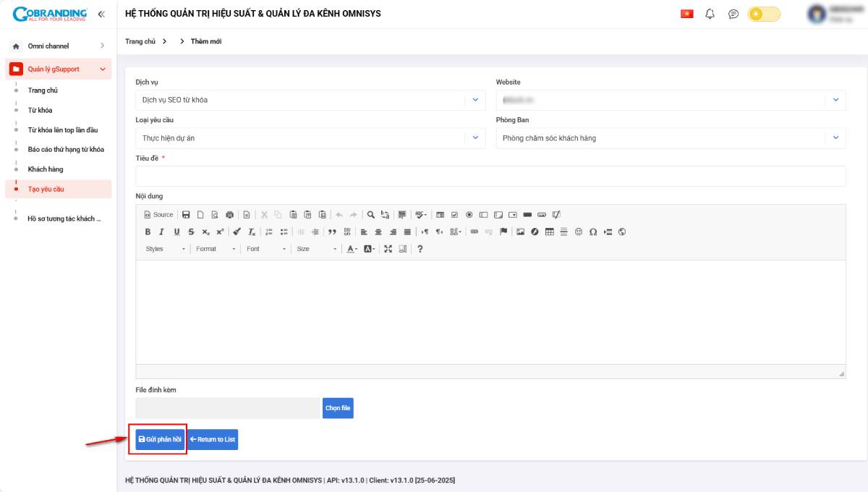Click the Gửi phản hồi button

tap(160, 439)
